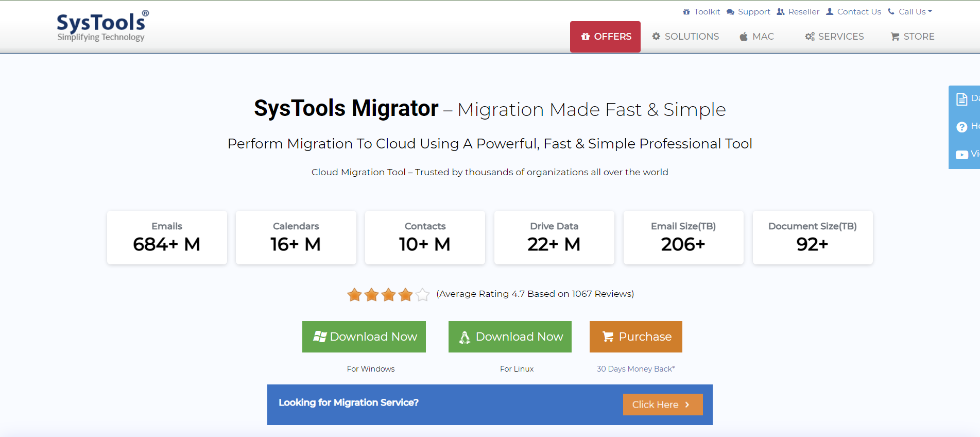Screen dimensions: 980x437
Task: Click the question mark help icon
Action: pyautogui.click(x=961, y=127)
